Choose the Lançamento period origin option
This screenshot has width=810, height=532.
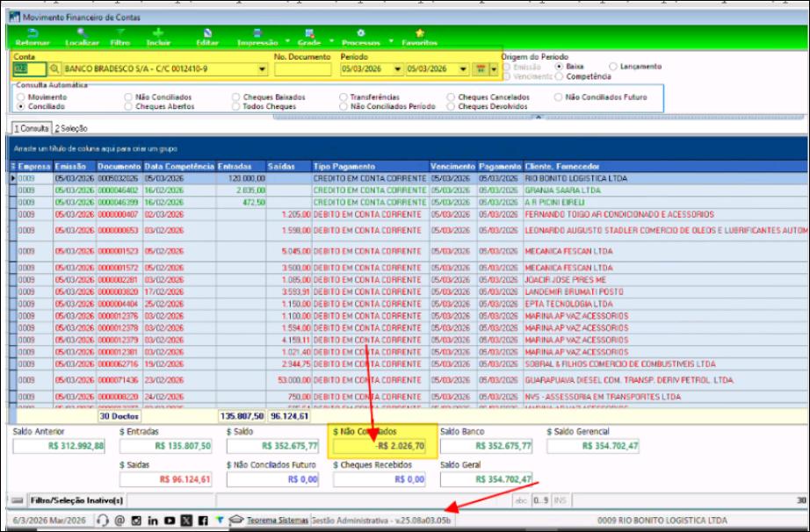tap(612, 66)
